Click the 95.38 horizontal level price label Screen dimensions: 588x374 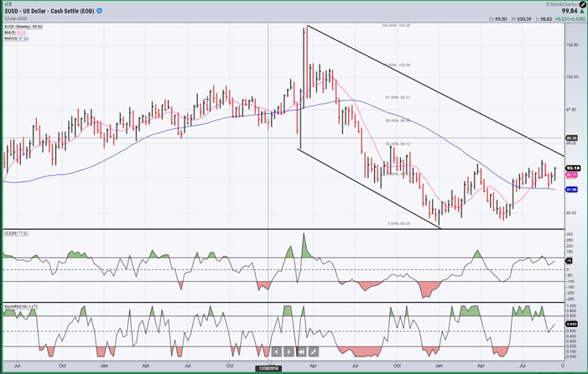tap(574, 138)
